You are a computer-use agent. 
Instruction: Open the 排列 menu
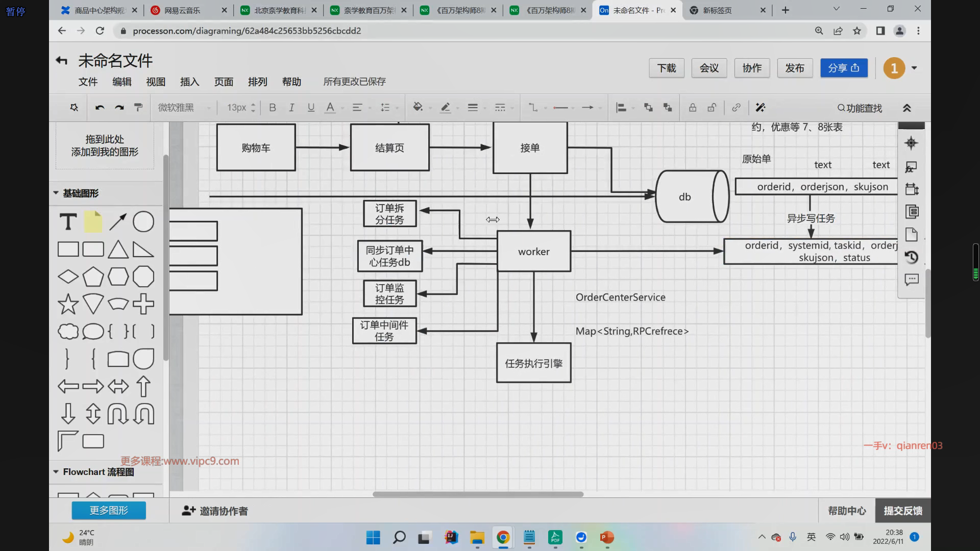257,82
